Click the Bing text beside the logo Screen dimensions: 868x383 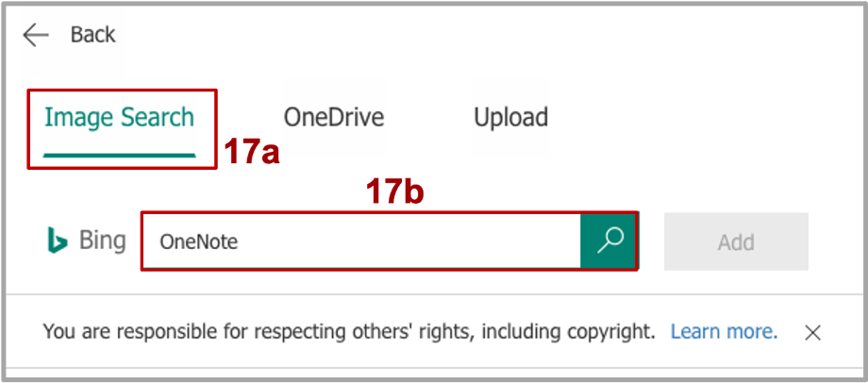click(103, 241)
